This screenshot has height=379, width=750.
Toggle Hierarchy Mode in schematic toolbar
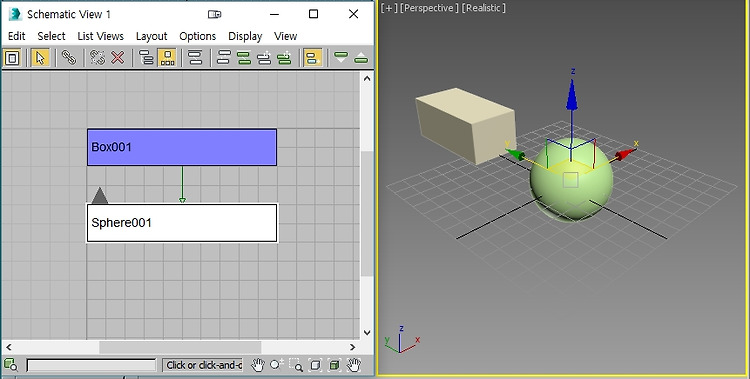click(146, 58)
